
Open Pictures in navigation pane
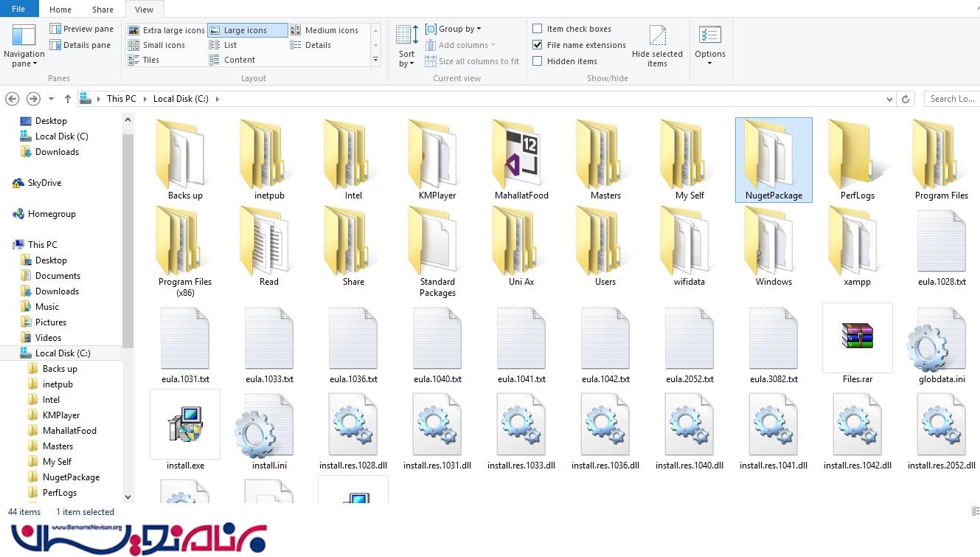[51, 322]
